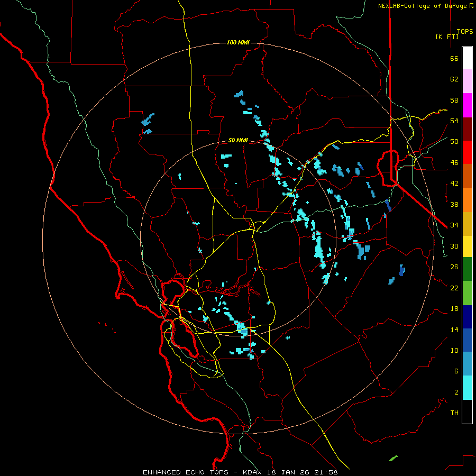Click the light pink legend swatch
The width and height of the screenshot is (476, 476).
467,81
